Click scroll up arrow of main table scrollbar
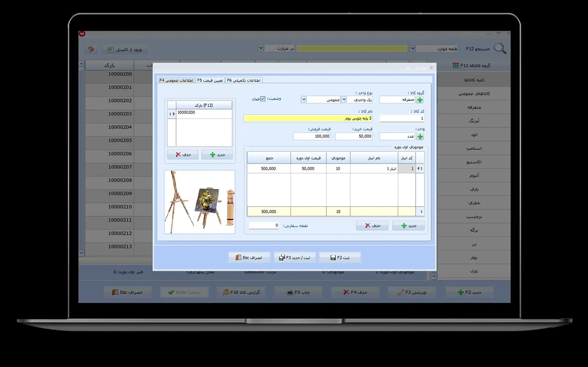Screen dimensions: 588x367 (81, 63)
